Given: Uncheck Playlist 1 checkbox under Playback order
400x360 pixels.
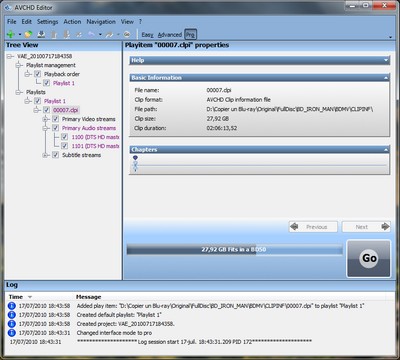Looking at the screenshot, I should point(46,83).
